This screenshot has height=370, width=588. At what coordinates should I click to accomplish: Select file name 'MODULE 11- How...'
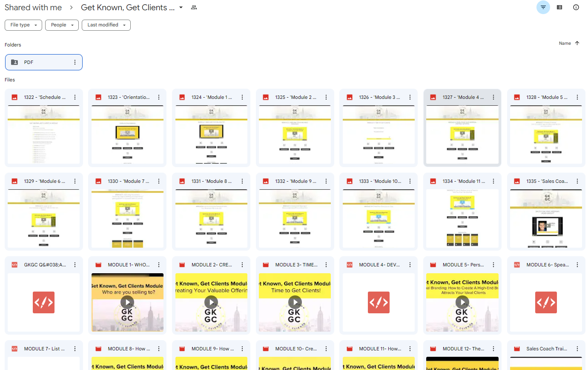pyautogui.click(x=380, y=349)
